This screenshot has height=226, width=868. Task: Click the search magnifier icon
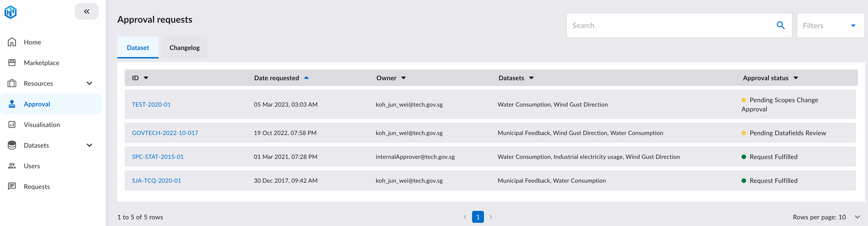pos(781,25)
